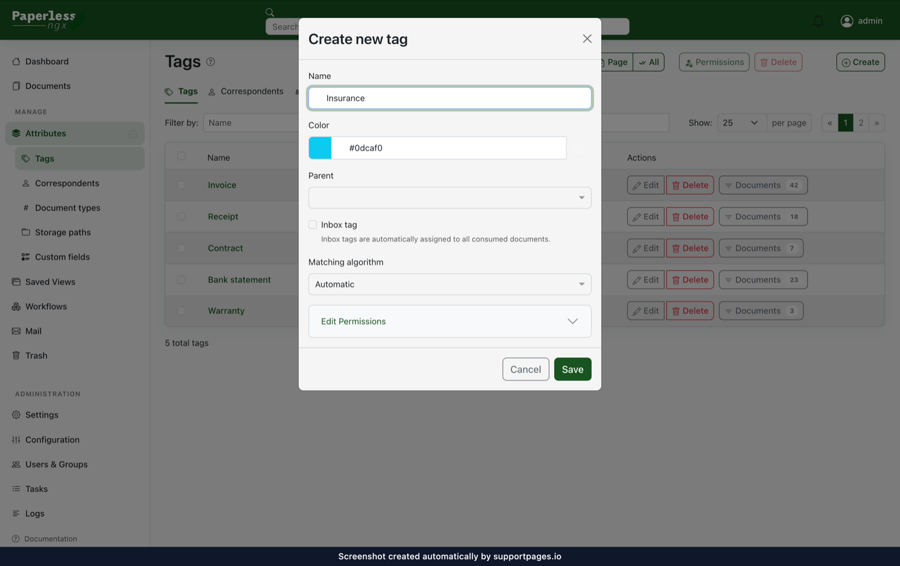Open the Logs page

[x=34, y=514]
